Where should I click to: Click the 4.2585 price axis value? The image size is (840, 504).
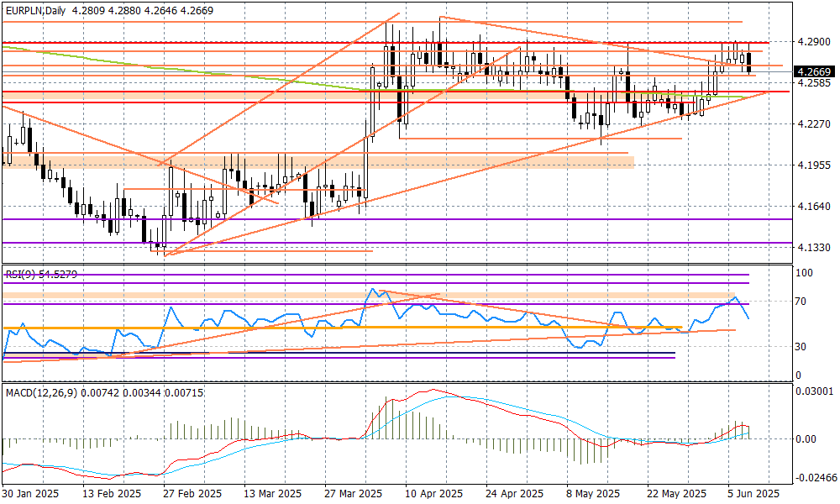point(814,83)
